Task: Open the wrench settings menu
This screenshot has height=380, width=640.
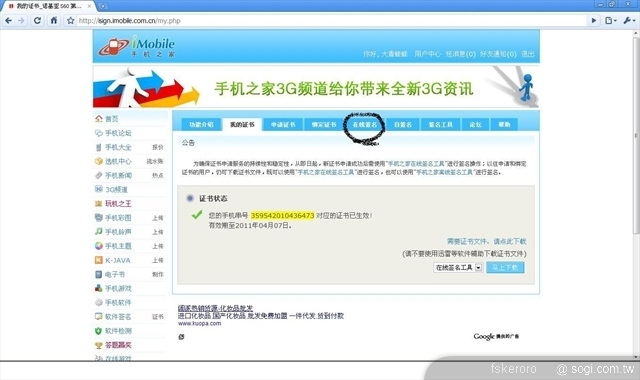Action: (x=629, y=20)
